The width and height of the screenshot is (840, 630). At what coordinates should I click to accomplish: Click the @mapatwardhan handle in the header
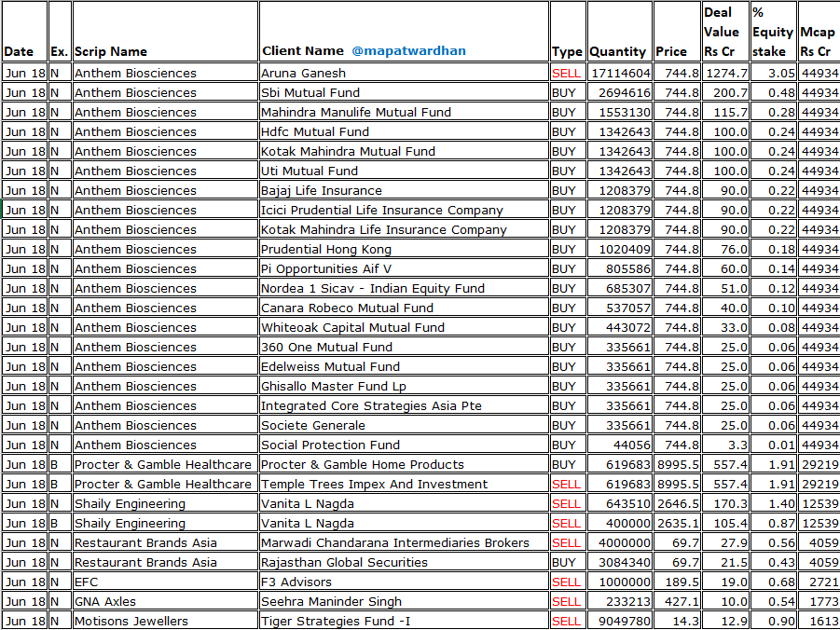(408, 51)
